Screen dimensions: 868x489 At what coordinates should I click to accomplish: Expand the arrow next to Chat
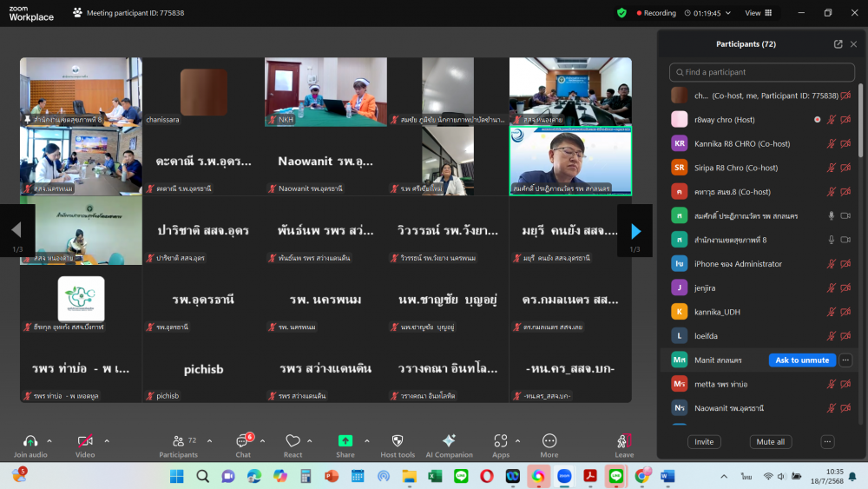[262, 440]
